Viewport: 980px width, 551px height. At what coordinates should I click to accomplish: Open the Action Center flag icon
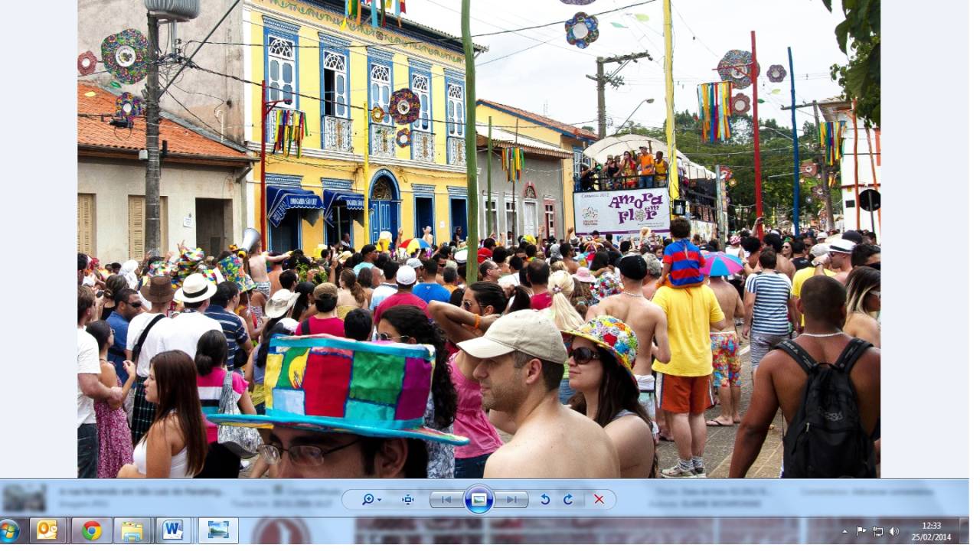tap(861, 531)
